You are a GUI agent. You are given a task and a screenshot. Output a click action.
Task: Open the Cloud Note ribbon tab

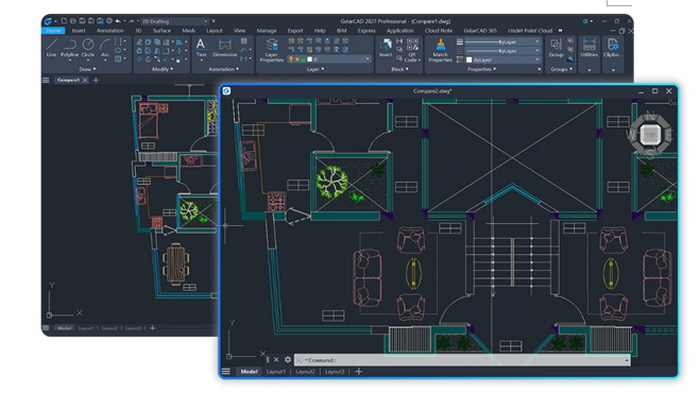tap(438, 30)
